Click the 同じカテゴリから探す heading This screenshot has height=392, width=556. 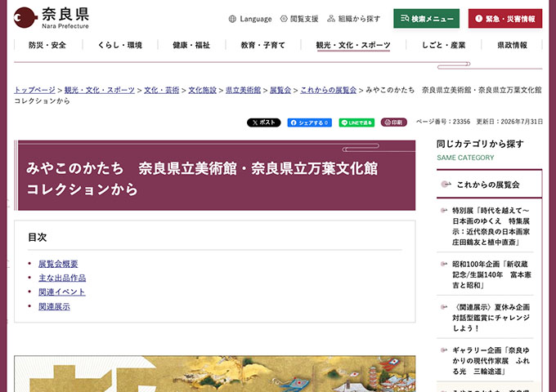click(x=480, y=144)
